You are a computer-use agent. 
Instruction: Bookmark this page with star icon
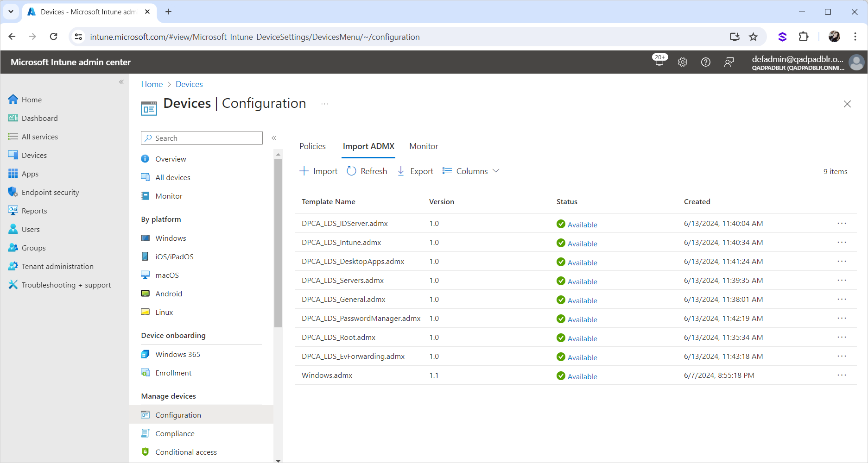coord(754,37)
